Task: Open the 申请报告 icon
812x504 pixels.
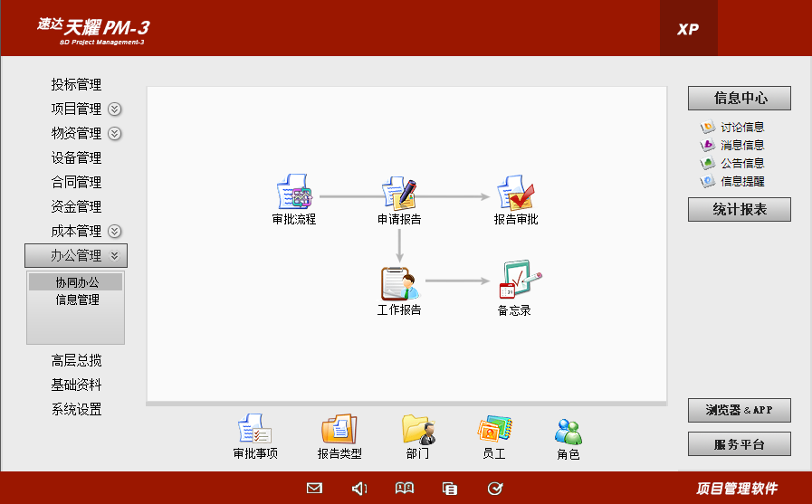Action: coord(398,194)
